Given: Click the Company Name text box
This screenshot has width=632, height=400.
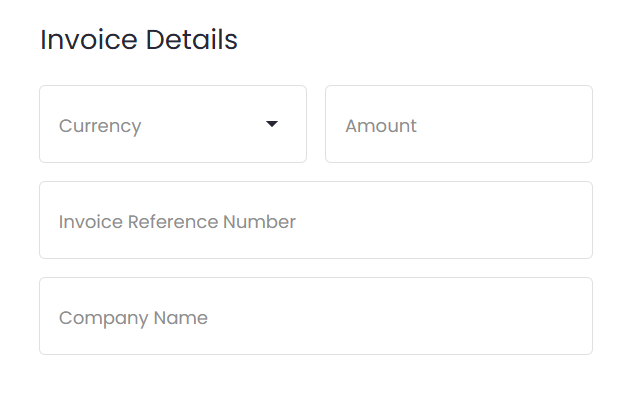Looking at the screenshot, I should [x=315, y=316].
